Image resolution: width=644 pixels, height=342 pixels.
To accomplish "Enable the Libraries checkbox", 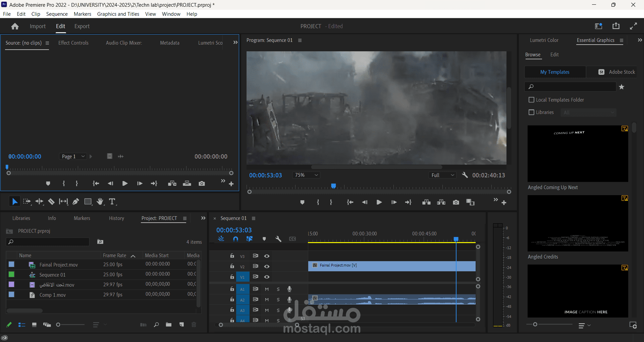I will pyautogui.click(x=531, y=112).
